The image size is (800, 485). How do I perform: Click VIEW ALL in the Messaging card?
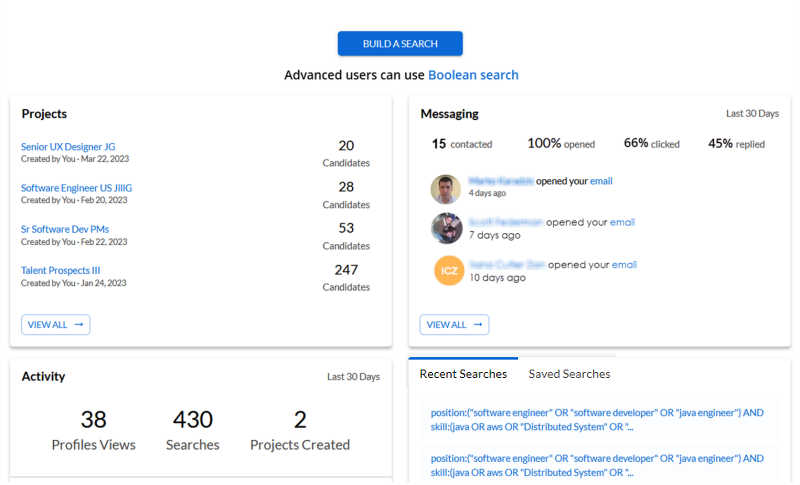tap(454, 325)
